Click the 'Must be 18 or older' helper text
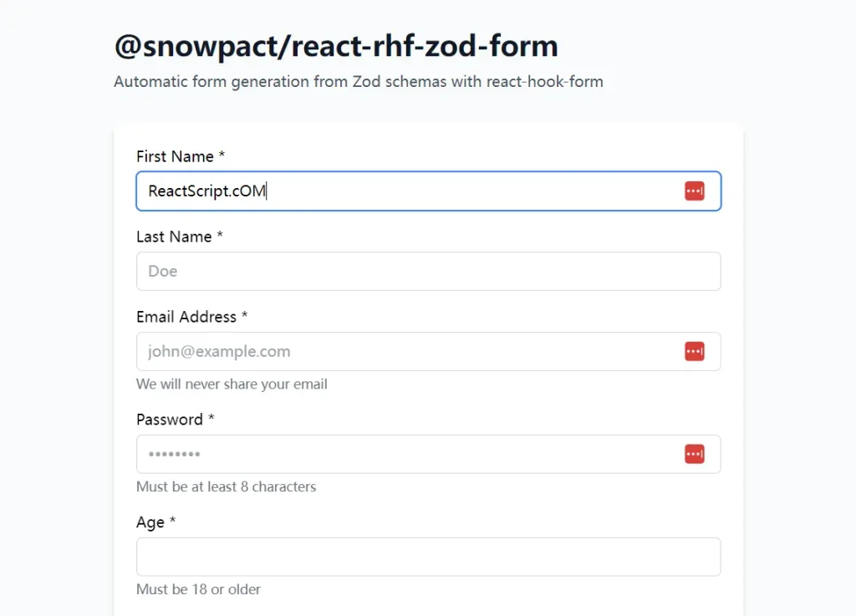 tap(198, 589)
